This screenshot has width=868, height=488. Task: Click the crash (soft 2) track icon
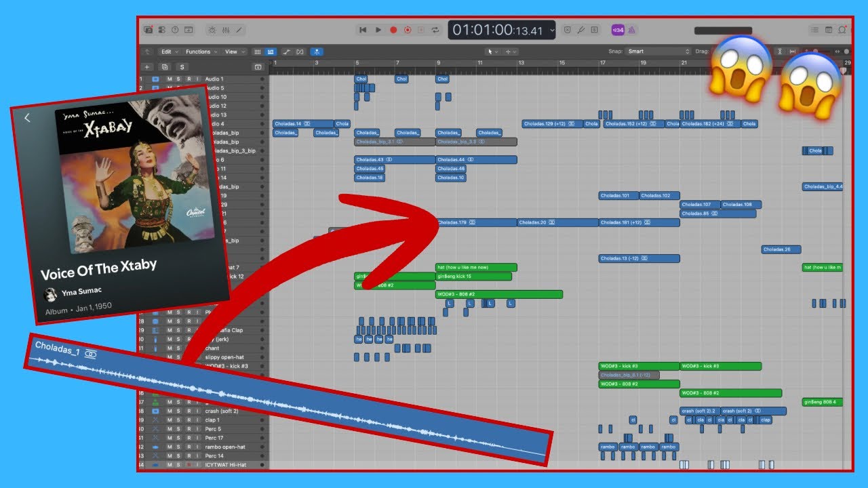(x=155, y=411)
